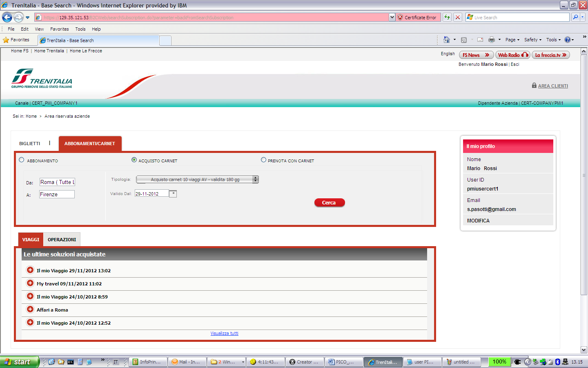This screenshot has width=588, height=368.
Task: Switch language to English
Action: pos(448,54)
